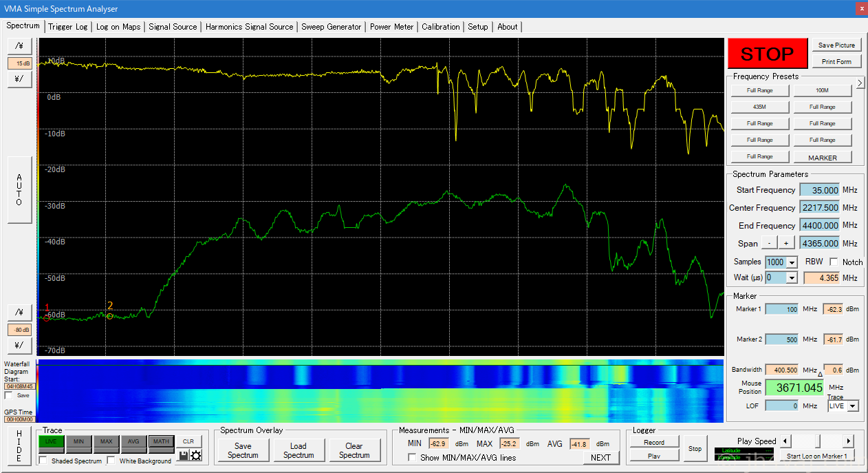868x473 pixels.
Task: Click the bottom-scale down arrow button below -80 dB
Action: (20, 346)
